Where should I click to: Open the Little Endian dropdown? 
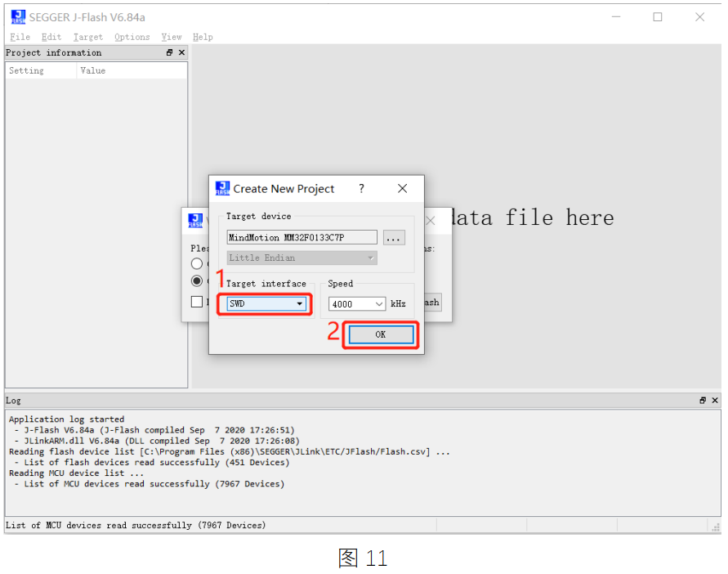point(301,258)
